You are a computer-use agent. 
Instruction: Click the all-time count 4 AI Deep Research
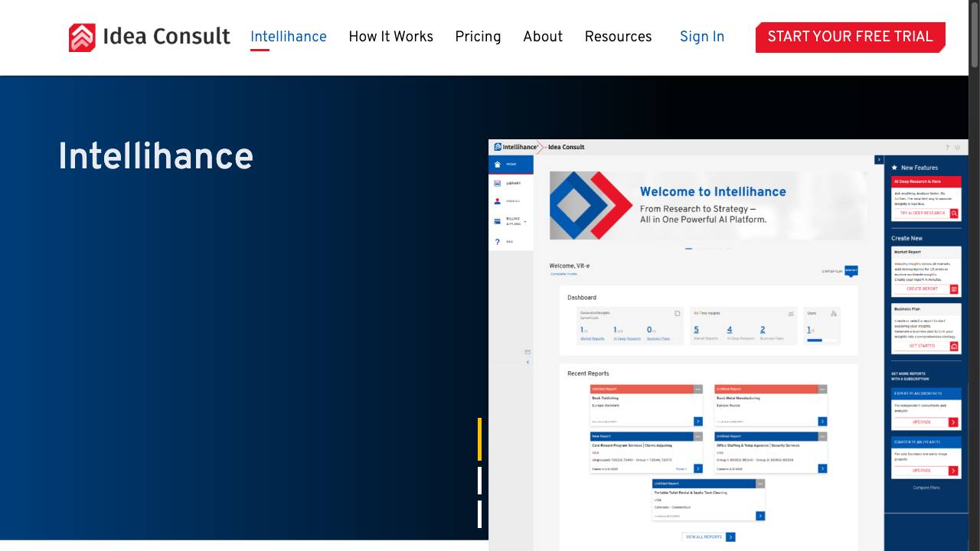730,330
